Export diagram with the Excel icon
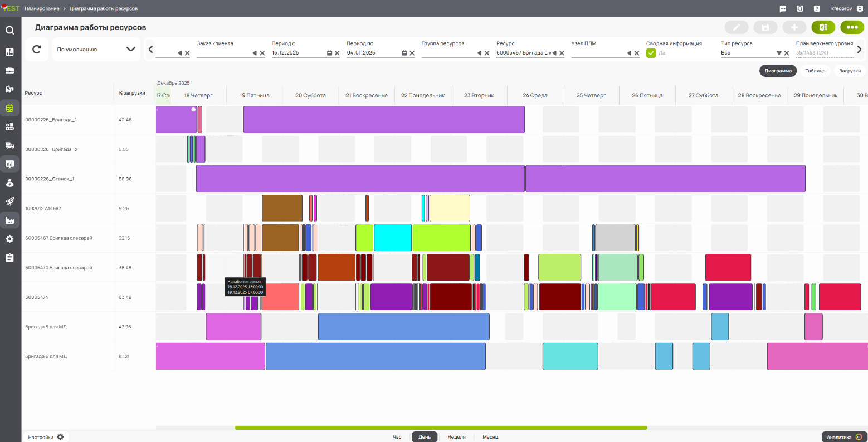 tap(823, 27)
